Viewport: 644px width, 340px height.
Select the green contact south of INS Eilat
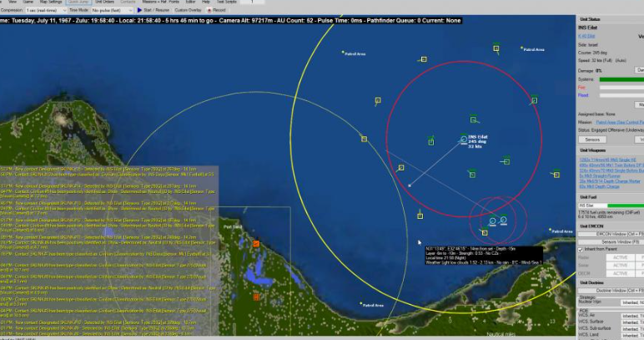pos(472,175)
